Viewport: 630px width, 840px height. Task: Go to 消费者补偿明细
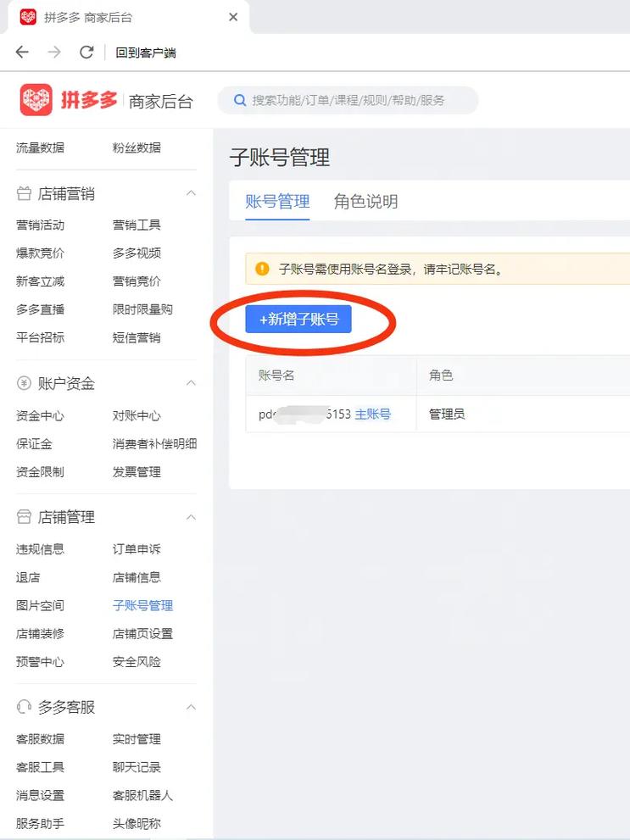155,444
